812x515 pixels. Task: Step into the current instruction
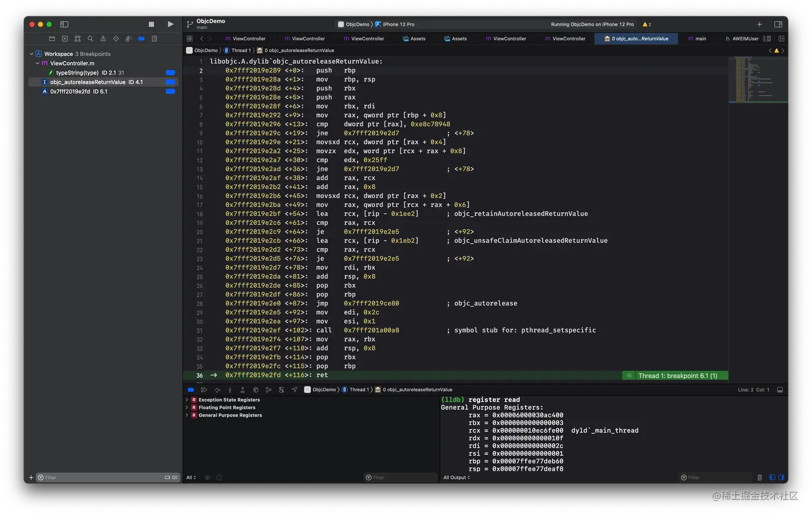point(230,390)
